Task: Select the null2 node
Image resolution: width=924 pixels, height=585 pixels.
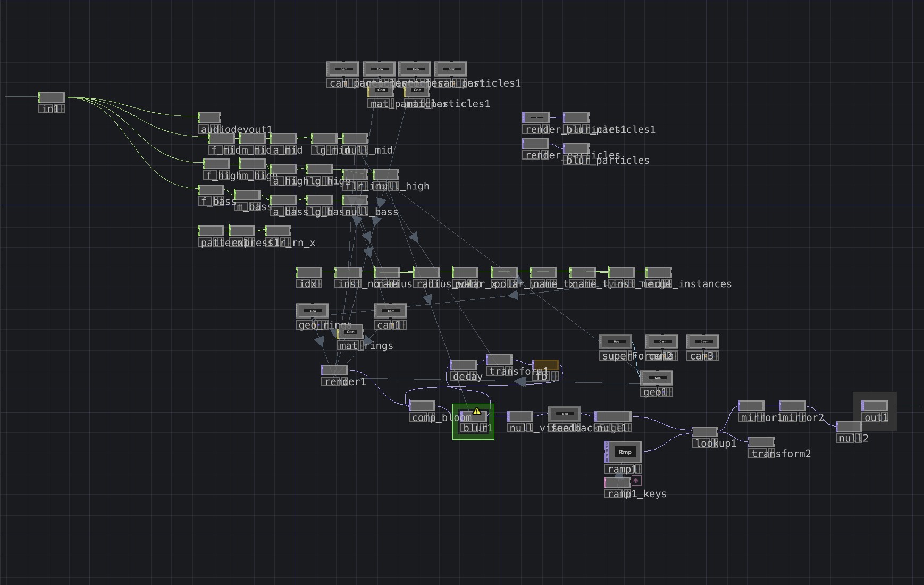Action: [849, 427]
